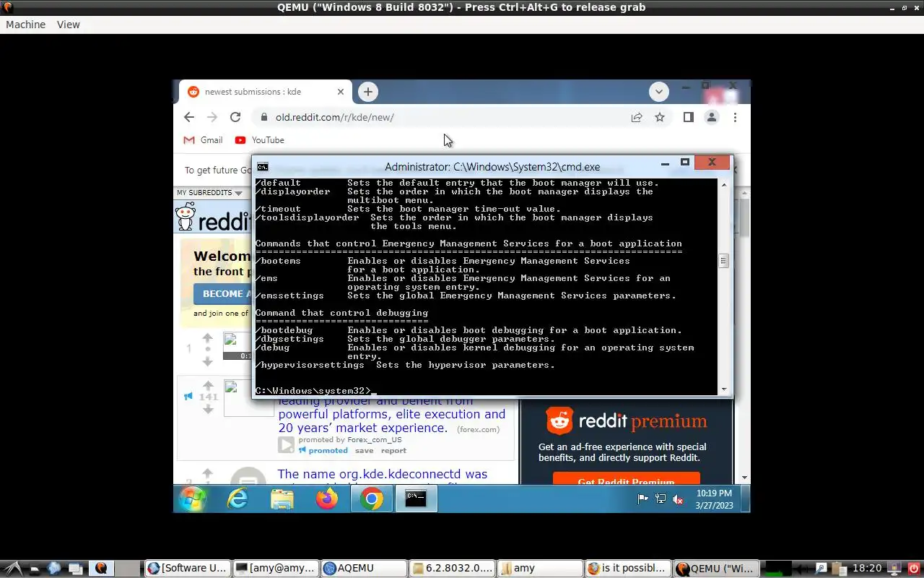Screen dimensions: 924x578
Task: Upvote the promoted post with 141 points
Action: pos(208,385)
